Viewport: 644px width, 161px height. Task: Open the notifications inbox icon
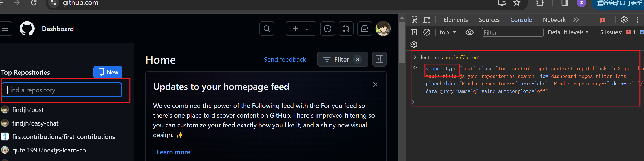(x=364, y=29)
